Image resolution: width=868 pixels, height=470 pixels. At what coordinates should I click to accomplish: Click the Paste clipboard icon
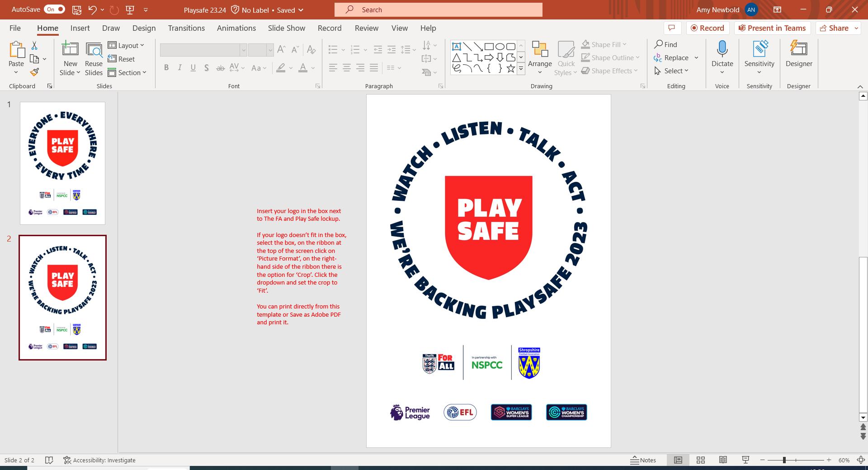pyautogui.click(x=16, y=50)
